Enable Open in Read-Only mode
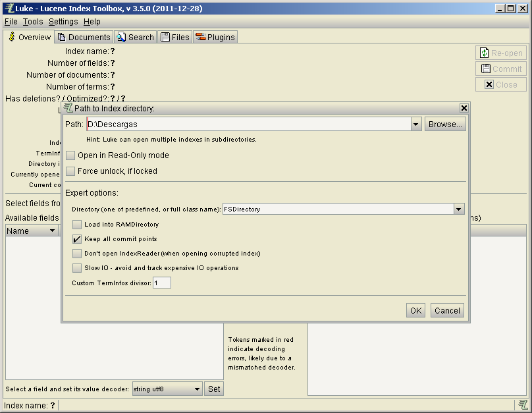The image size is (532, 413). [x=70, y=155]
